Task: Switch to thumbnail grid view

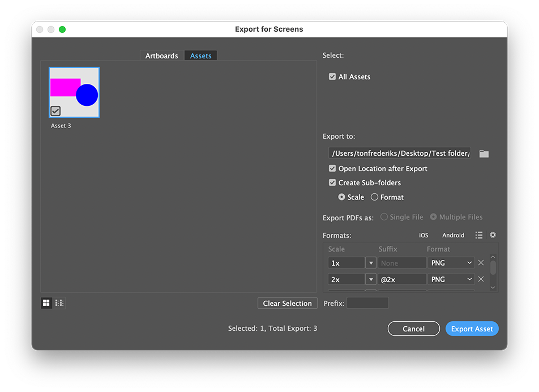Action: tap(46, 302)
